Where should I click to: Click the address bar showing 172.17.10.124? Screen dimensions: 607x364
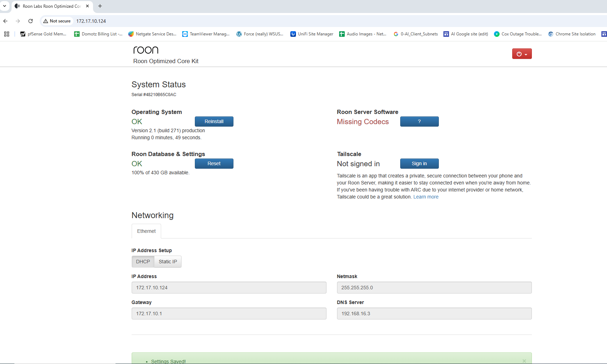pos(91,21)
